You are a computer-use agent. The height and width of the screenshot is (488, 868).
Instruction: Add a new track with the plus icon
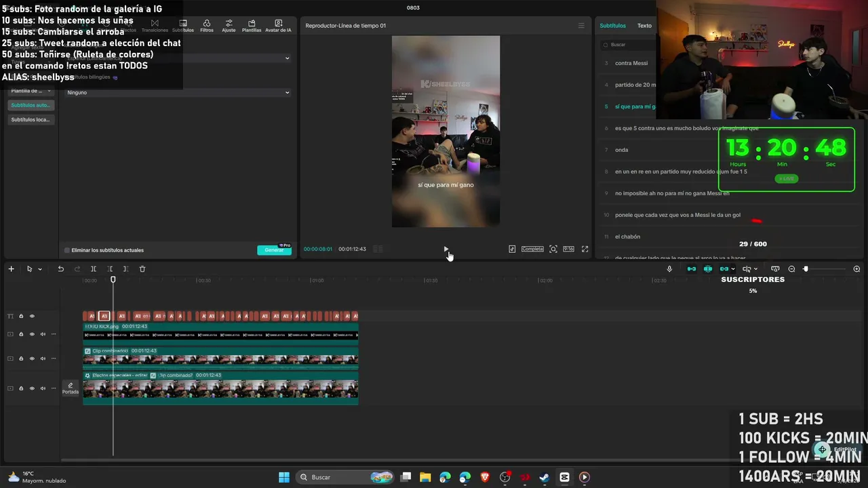coord(11,269)
